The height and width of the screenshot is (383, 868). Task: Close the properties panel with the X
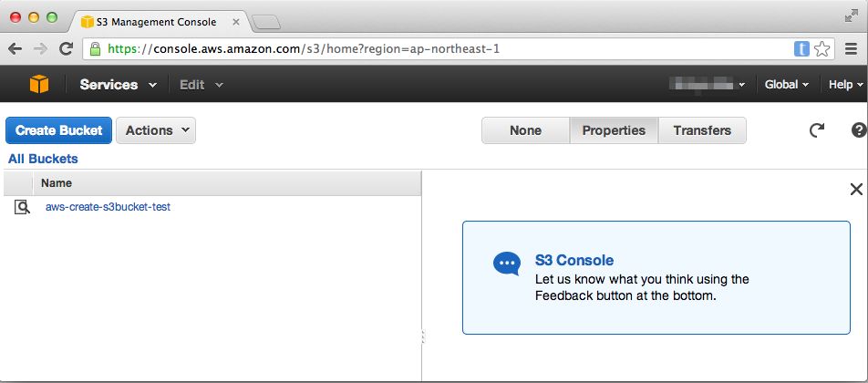(856, 190)
